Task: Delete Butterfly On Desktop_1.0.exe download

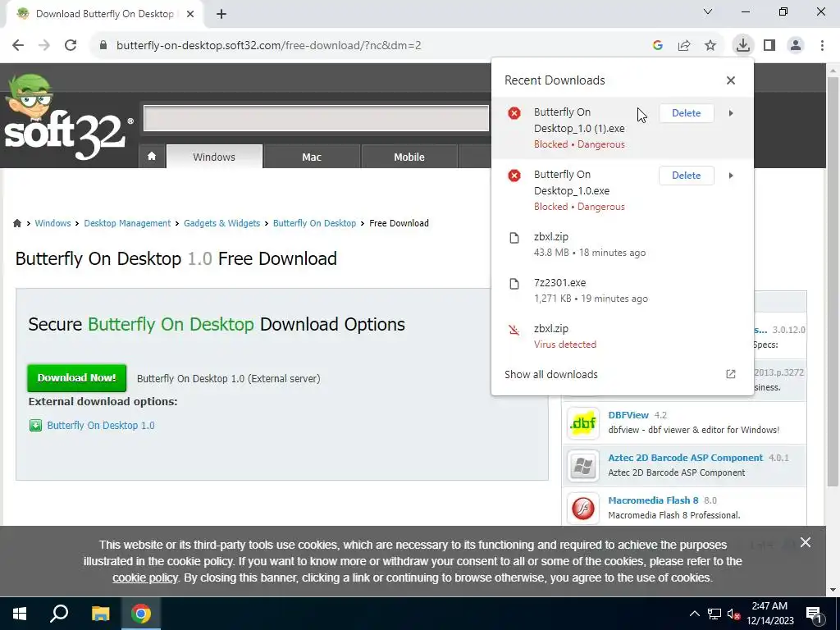Action: coord(687,176)
